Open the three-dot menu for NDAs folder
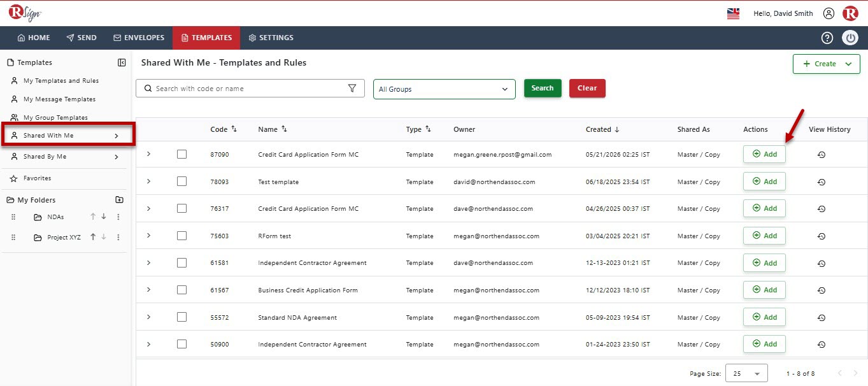Screen dimensions: 868x386 coord(118,217)
